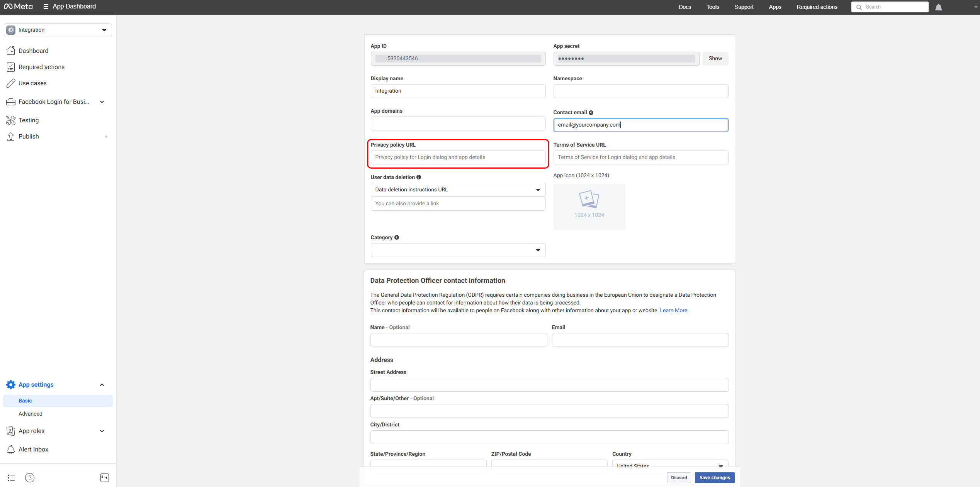Click Save changes button
Image resolution: width=980 pixels, height=487 pixels.
click(x=715, y=477)
